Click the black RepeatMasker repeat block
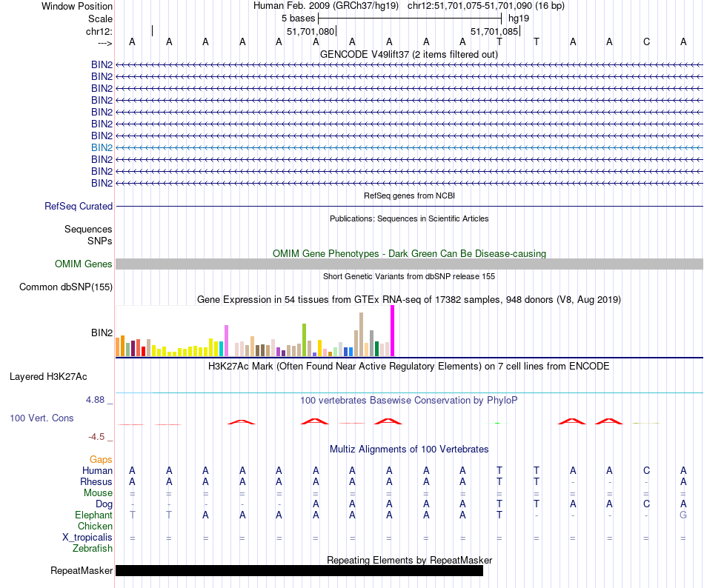 point(299,570)
